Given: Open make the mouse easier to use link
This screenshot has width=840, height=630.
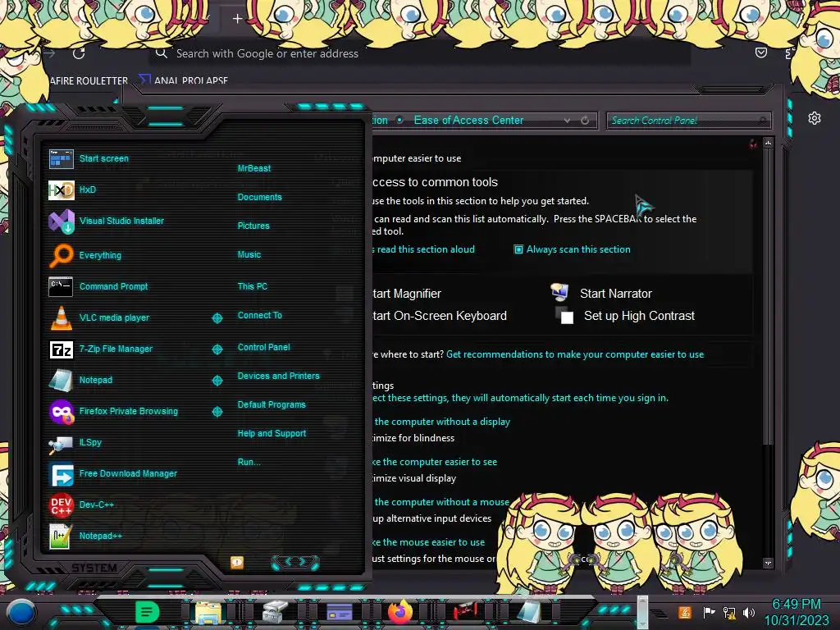Looking at the screenshot, I should [x=428, y=542].
